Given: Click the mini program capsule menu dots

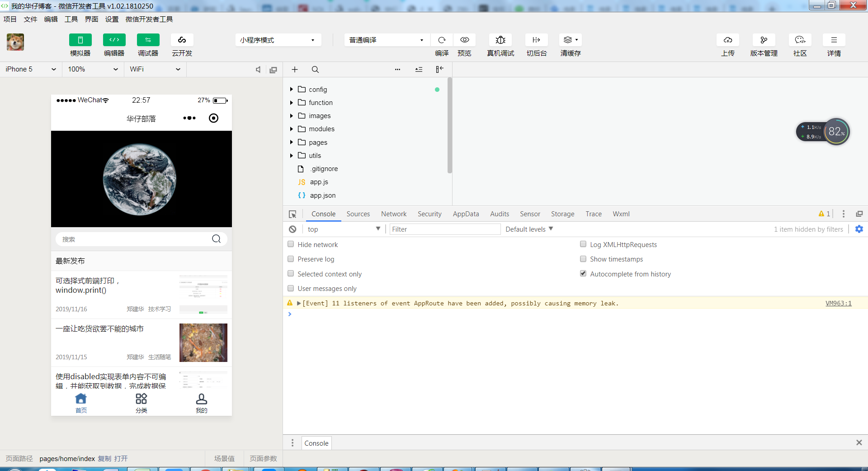Looking at the screenshot, I should pyautogui.click(x=189, y=118).
